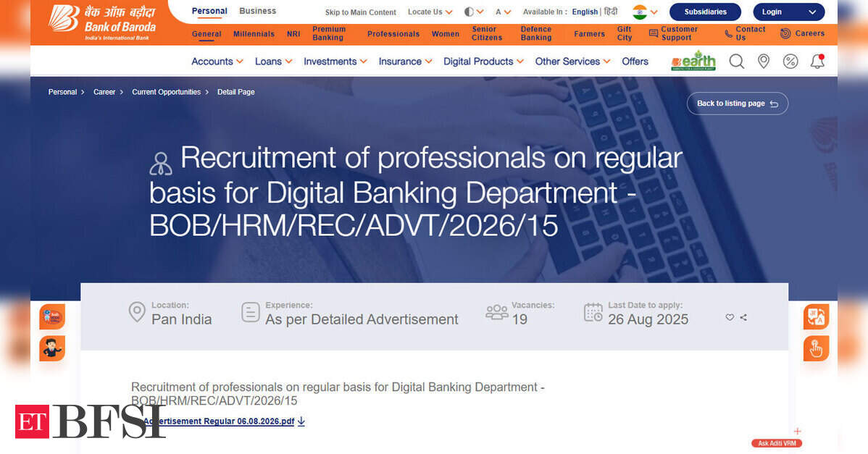The height and width of the screenshot is (454, 868).
Task: Switch language to Hindi
Action: 611,12
